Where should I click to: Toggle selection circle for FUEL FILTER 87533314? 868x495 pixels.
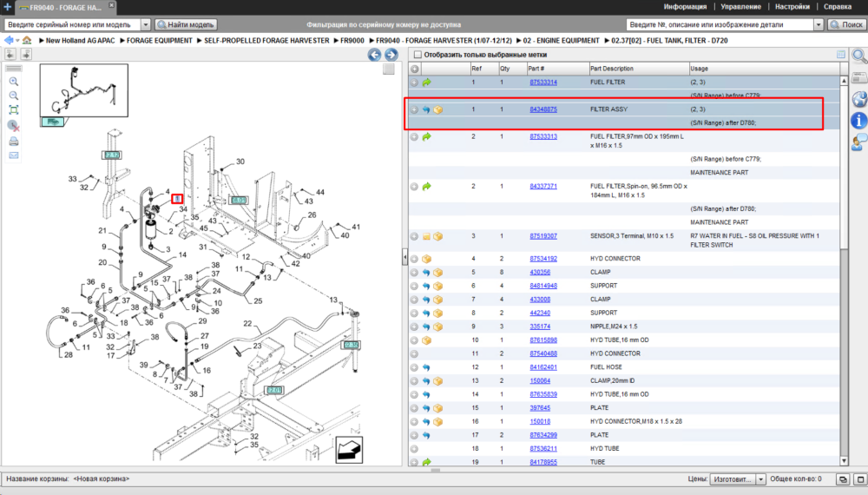click(414, 82)
